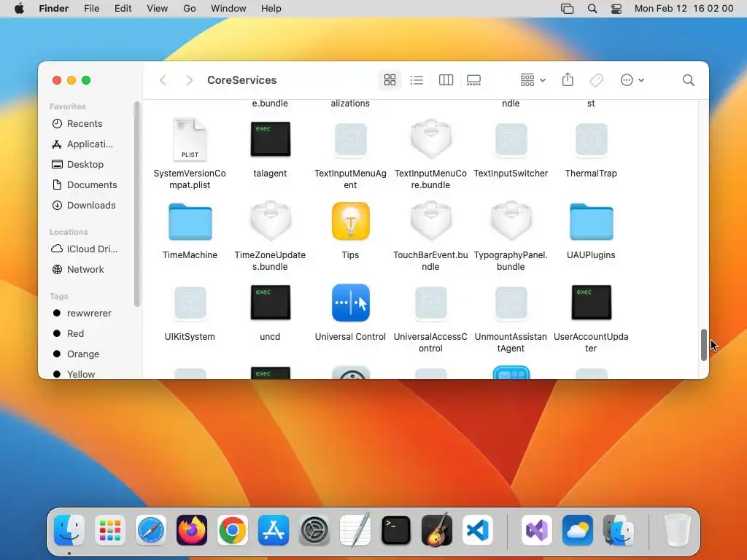Screen dimensions: 747x560
Task: Open Safari from the Dock
Action: pos(151,530)
